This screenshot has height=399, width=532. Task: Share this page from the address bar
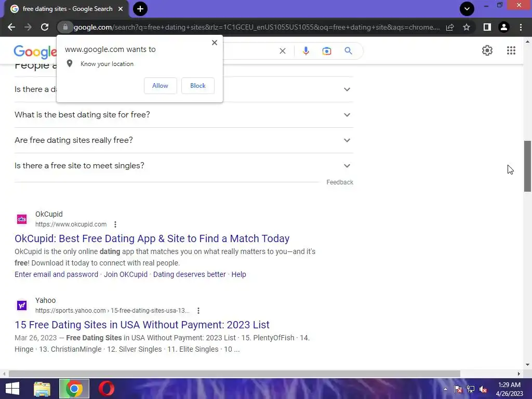coord(450,27)
